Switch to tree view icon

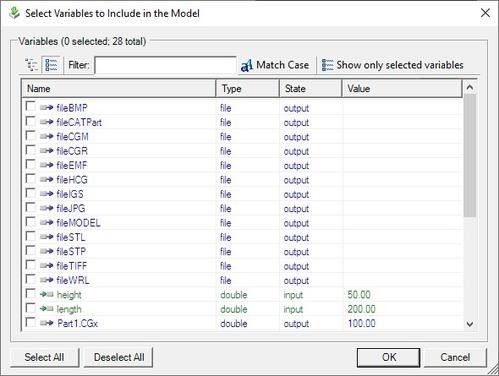coord(32,65)
